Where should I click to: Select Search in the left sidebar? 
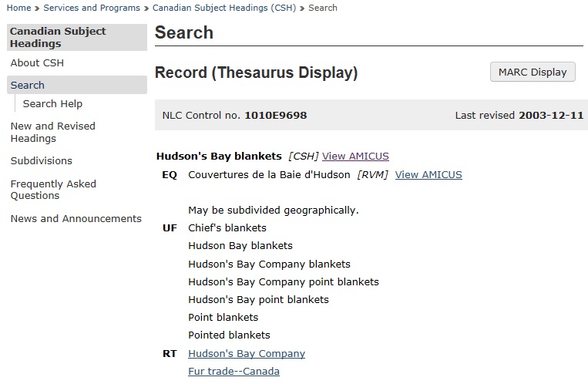[x=28, y=85]
